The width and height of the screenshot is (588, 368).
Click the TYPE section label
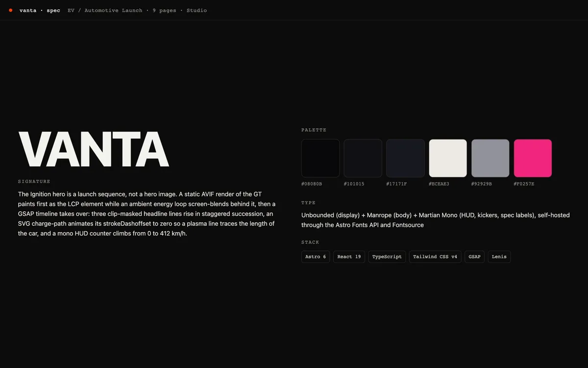(x=308, y=203)
